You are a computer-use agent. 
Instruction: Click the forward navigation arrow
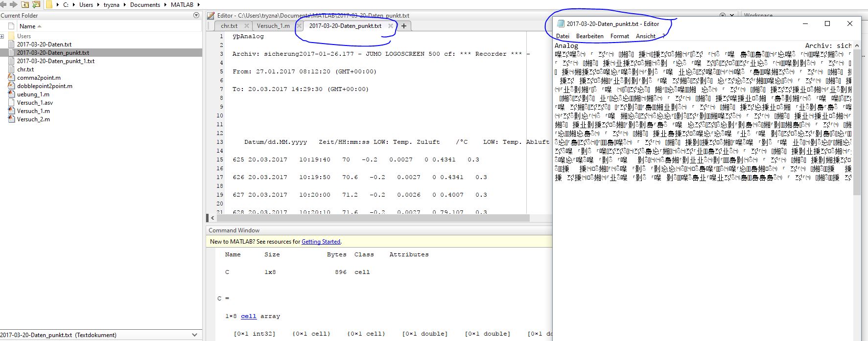click(13, 4)
